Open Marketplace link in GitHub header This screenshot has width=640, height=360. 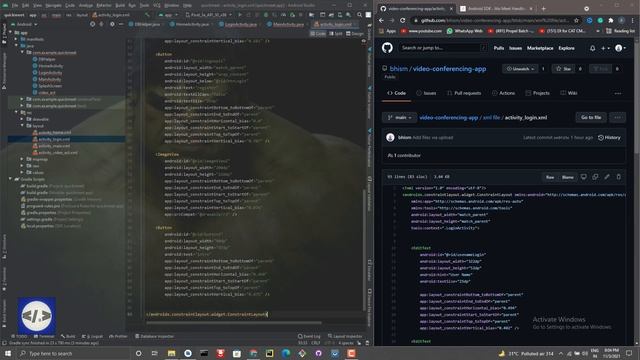point(540,48)
